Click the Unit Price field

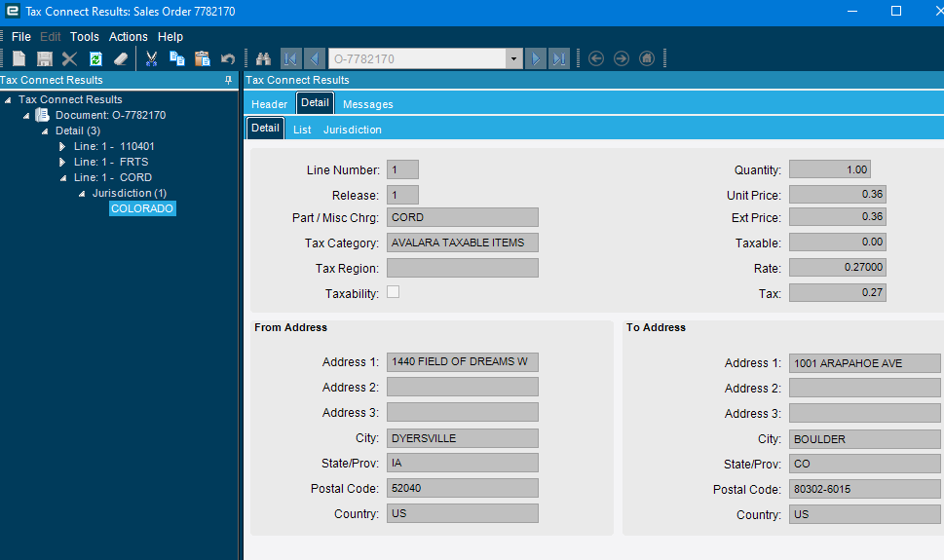point(838,194)
